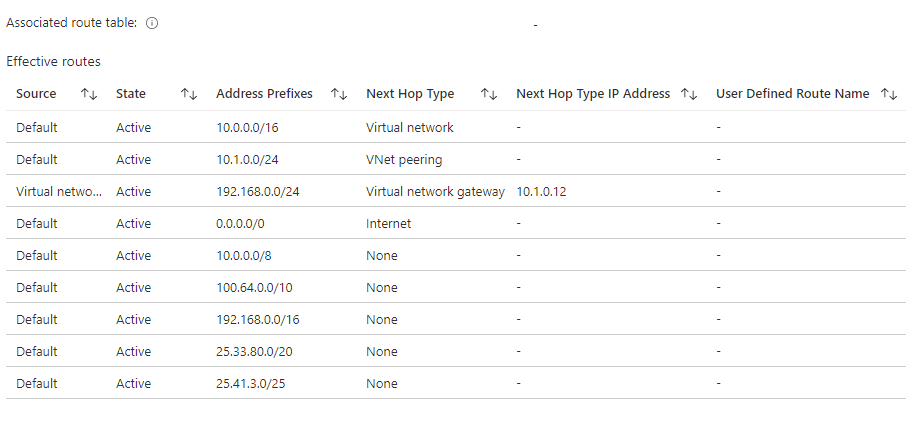Sort by Next Hop Type arrows
Image resolution: width=909 pixels, height=427 pixels.
(489, 94)
